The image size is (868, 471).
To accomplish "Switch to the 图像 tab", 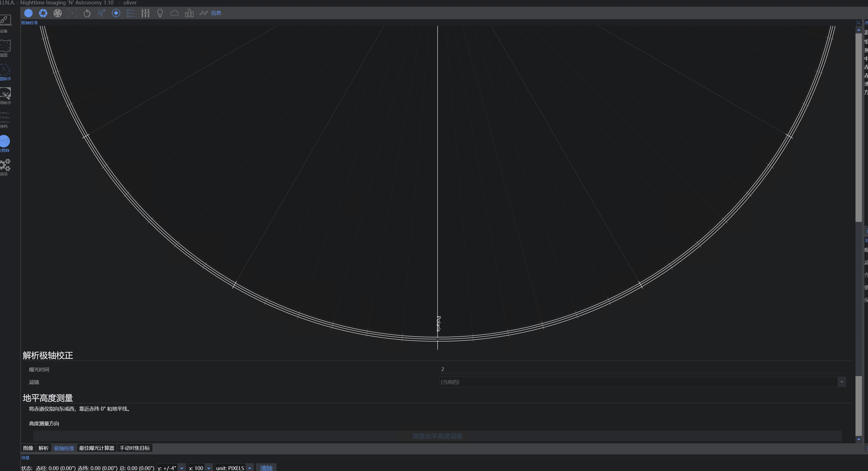I will tap(28, 448).
